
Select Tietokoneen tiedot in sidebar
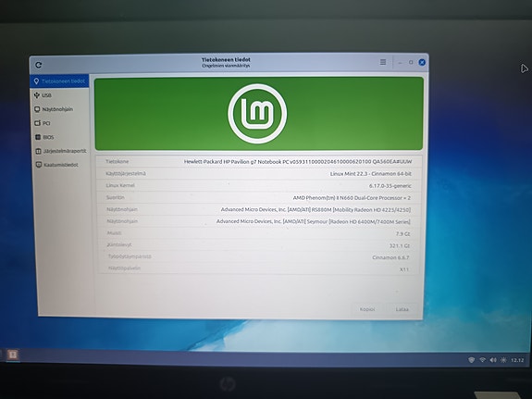(x=60, y=81)
